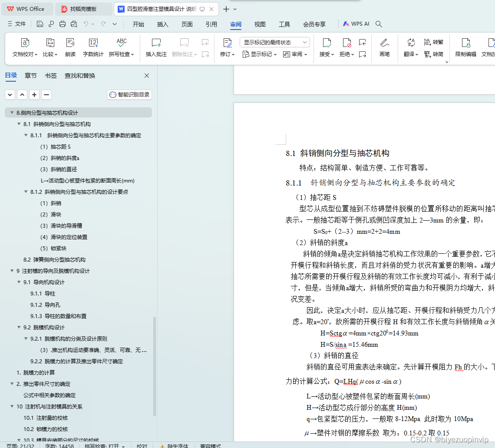Click 插入批注 insert comment

[156, 47]
